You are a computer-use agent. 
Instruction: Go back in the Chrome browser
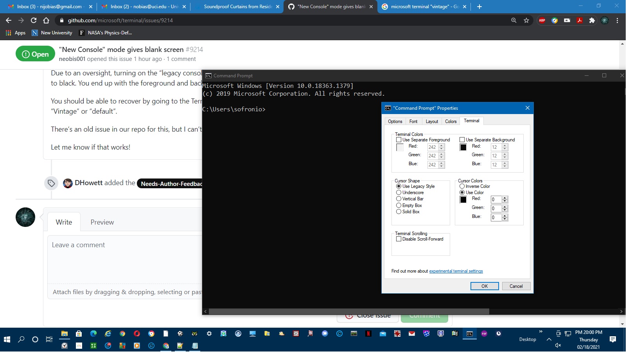(9, 20)
